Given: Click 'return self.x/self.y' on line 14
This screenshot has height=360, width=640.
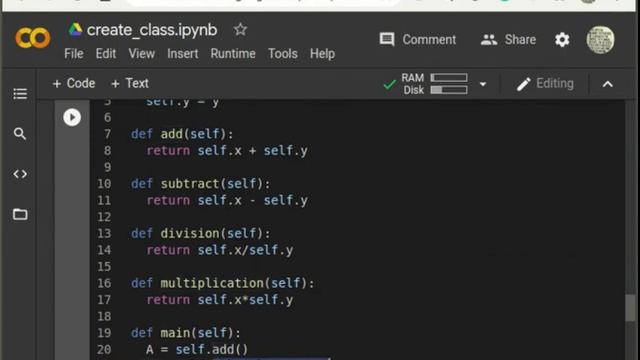Looking at the screenshot, I should [220, 250].
